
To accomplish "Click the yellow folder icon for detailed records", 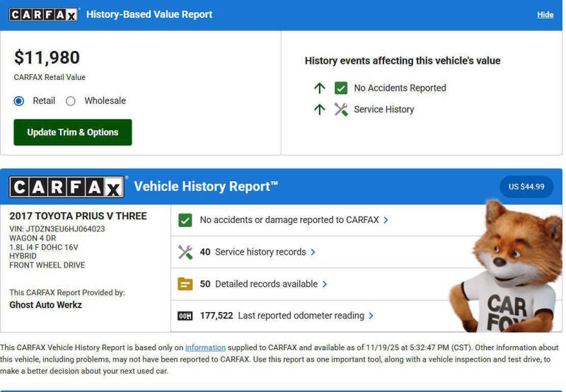I will (x=185, y=284).
